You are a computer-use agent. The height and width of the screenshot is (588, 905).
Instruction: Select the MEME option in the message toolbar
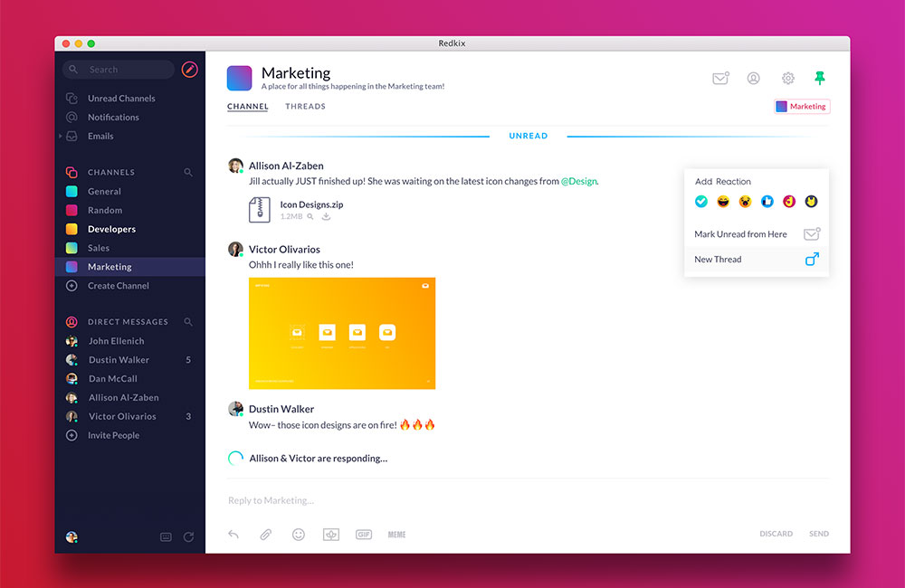[396, 535]
